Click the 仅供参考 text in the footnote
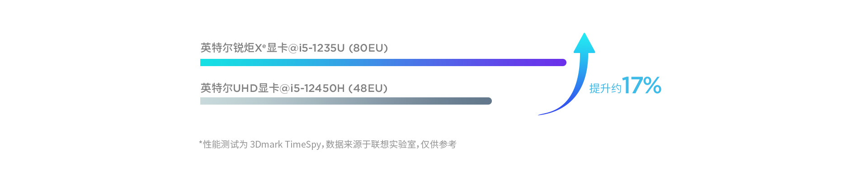Image resolution: width=868 pixels, height=192 pixels. click(x=439, y=144)
